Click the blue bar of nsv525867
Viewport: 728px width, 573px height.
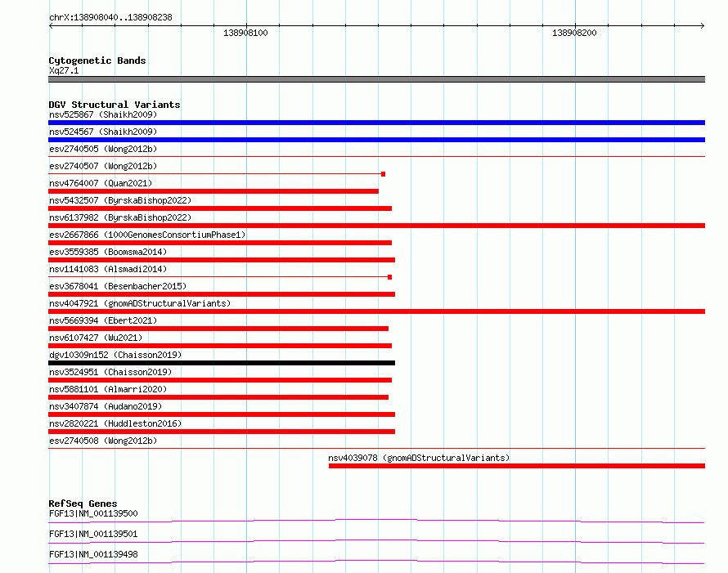(x=376, y=123)
